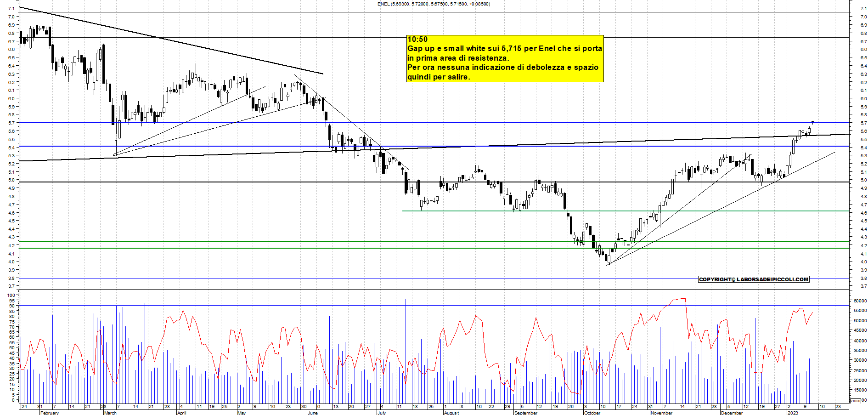Select the 'May' month label
Viewport: 868px width, 415px height.
coord(242,413)
